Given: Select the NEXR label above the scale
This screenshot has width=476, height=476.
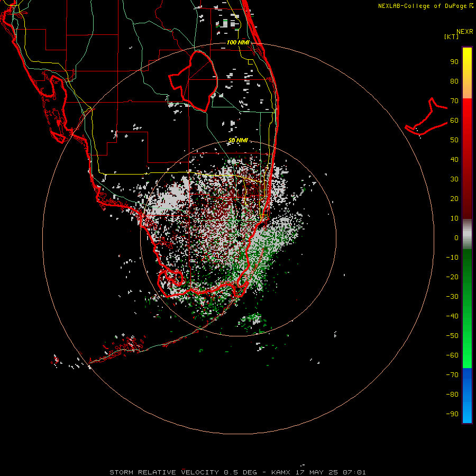Looking at the screenshot, I should pyautogui.click(x=465, y=32).
